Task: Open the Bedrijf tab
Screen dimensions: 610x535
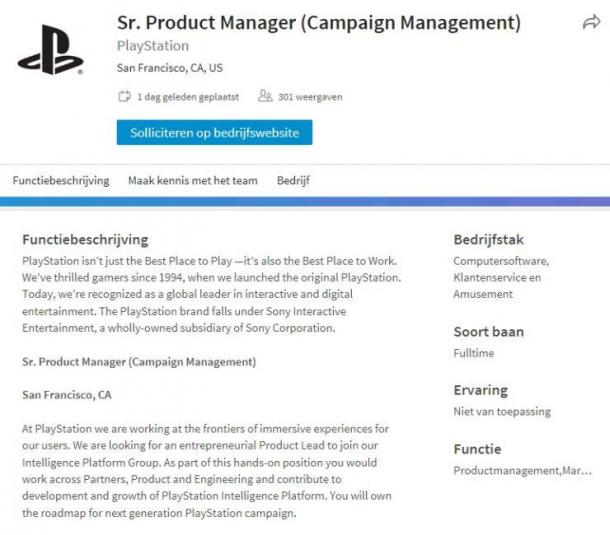Action: pyautogui.click(x=293, y=181)
